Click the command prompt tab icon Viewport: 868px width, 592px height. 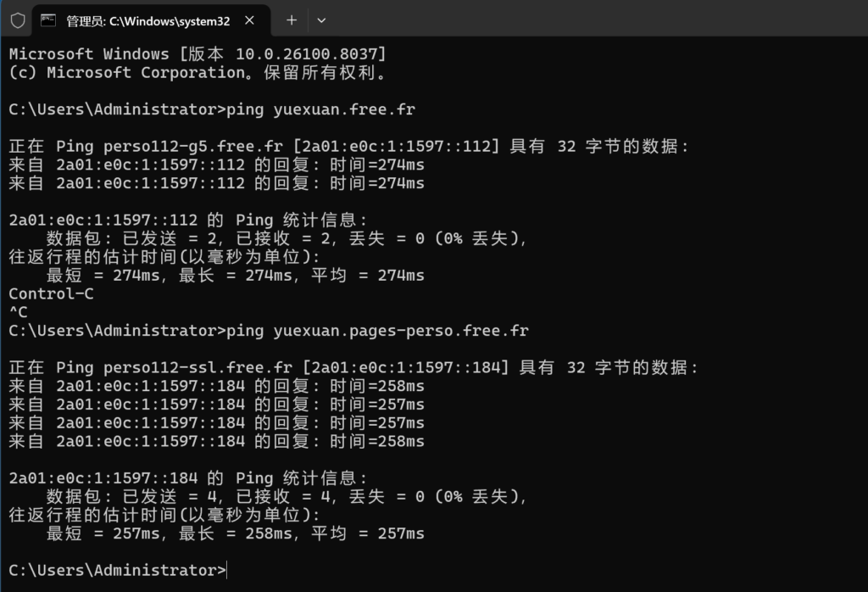[x=49, y=20]
